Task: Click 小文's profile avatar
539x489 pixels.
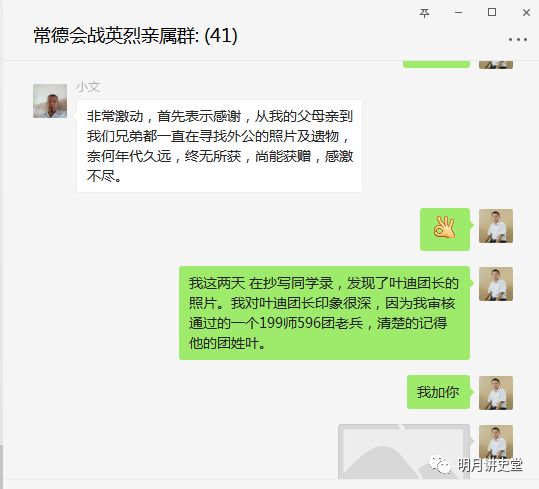Action: [x=50, y=101]
